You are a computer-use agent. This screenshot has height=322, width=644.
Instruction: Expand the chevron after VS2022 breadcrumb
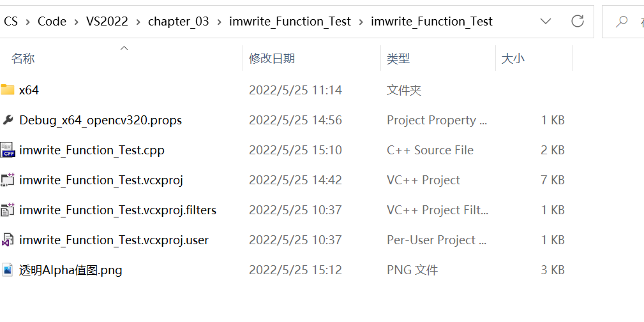click(x=138, y=22)
